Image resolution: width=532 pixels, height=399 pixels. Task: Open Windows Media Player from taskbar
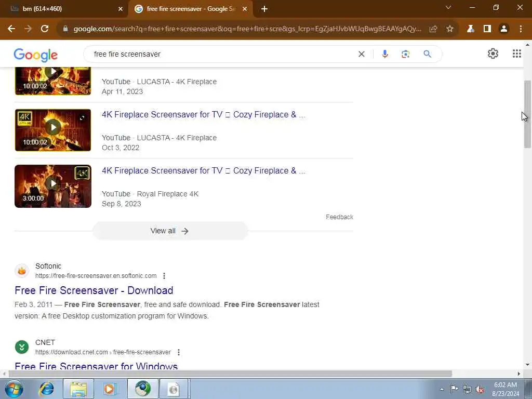[110, 389]
